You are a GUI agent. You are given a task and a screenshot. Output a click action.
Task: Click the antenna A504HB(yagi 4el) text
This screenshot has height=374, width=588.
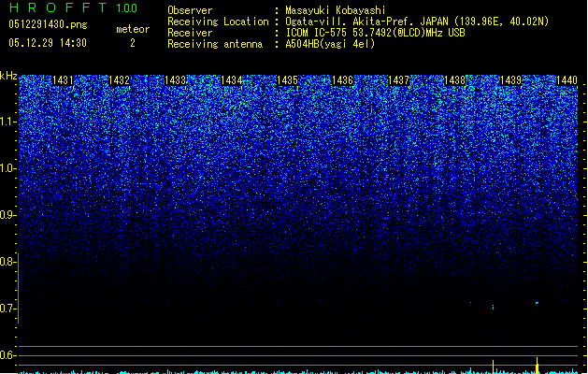pyautogui.click(x=330, y=44)
